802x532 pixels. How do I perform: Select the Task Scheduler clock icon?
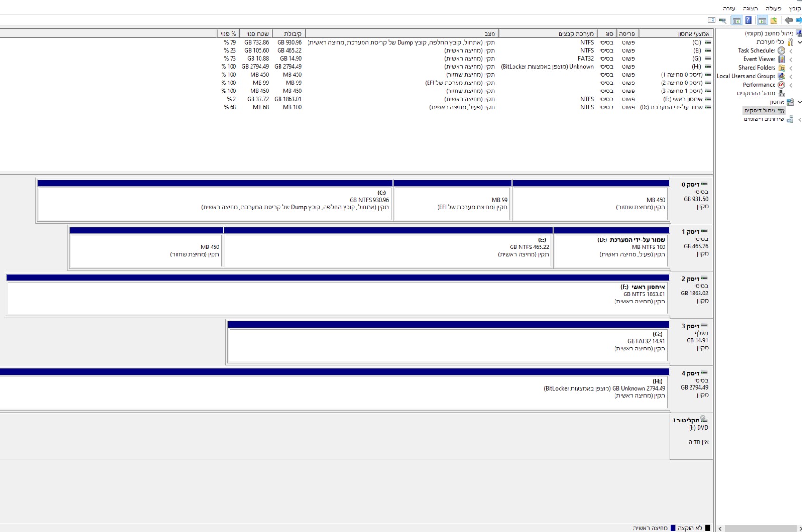pyautogui.click(x=782, y=51)
